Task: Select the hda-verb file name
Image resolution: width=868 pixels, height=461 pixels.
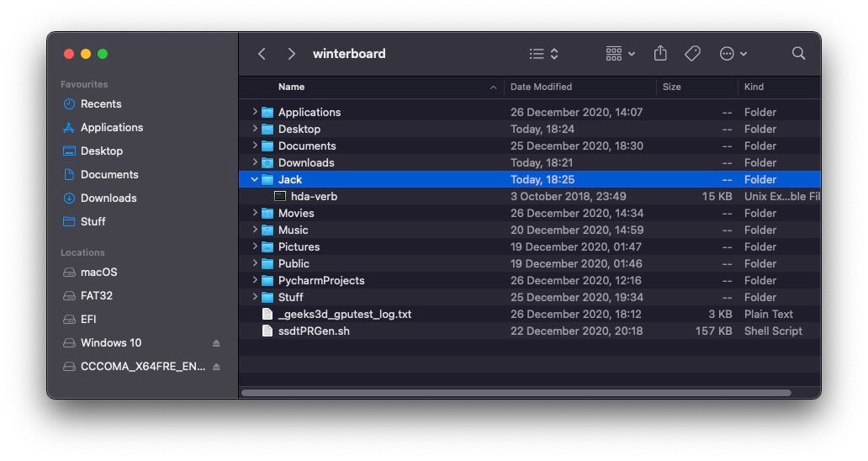Action: (314, 197)
